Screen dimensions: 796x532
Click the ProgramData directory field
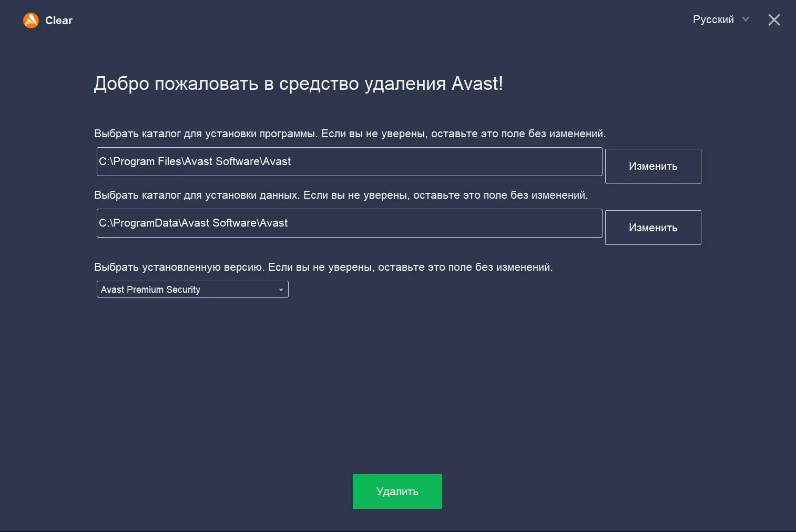tap(350, 223)
